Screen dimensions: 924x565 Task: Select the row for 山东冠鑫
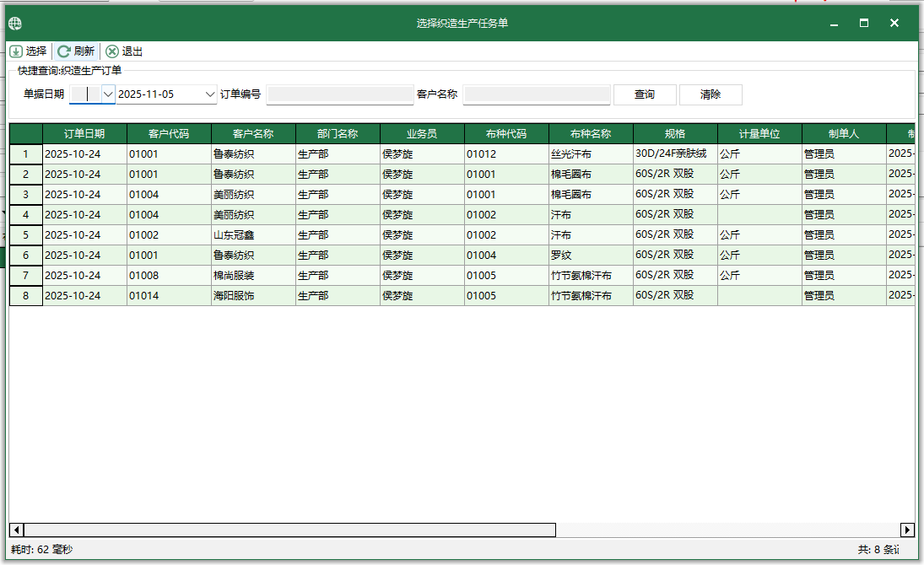point(253,235)
